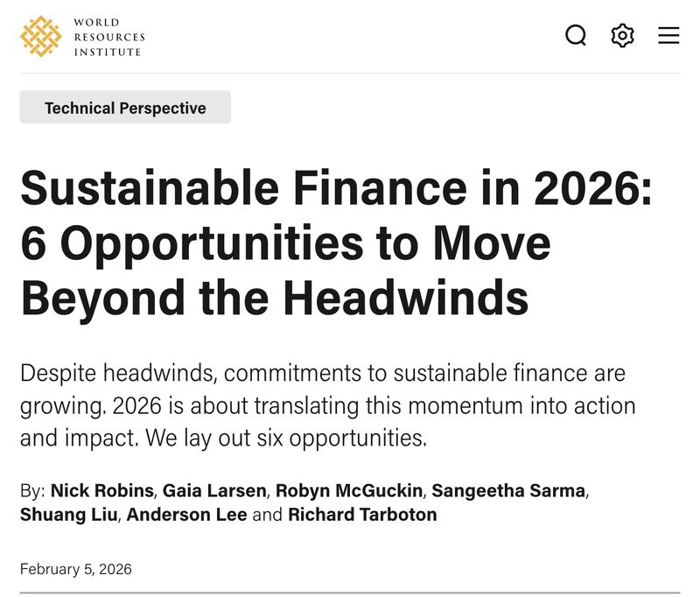Click the WRI woven gold logo
The width and height of the screenshot is (700, 597).
click(x=40, y=36)
